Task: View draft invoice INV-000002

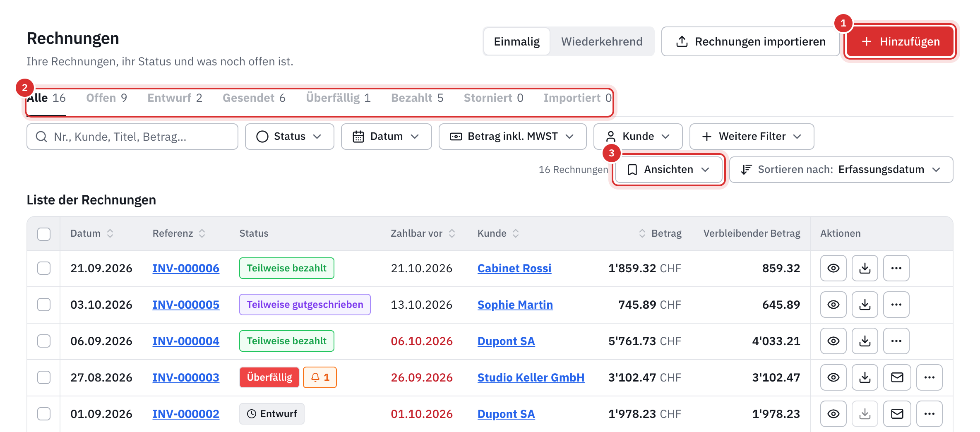Action: click(833, 414)
